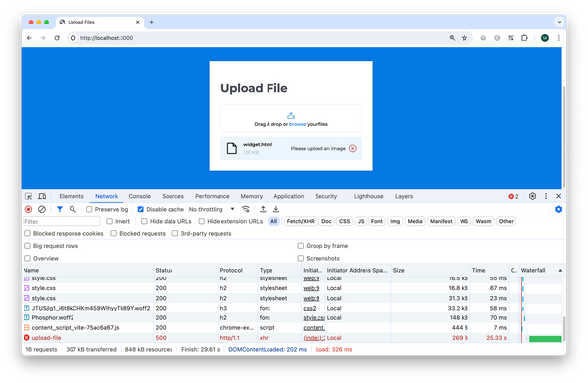Click the export HAR download icon
Screen dimensions: 588x383
tap(276, 209)
